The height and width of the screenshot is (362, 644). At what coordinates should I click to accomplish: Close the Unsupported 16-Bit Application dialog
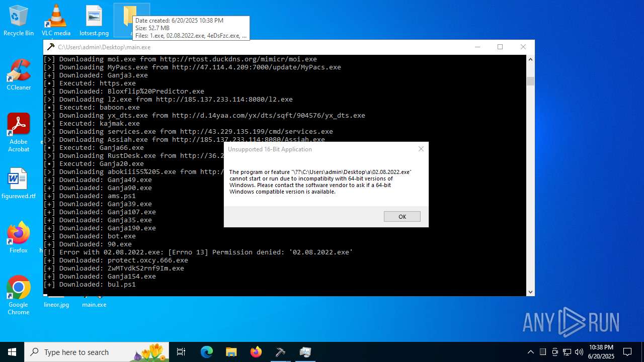coord(421,149)
